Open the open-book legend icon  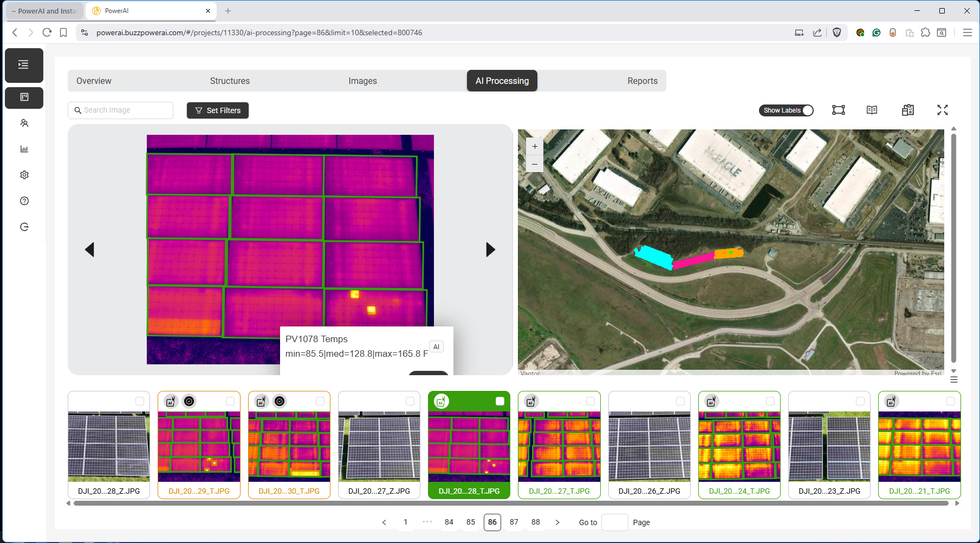coord(872,110)
